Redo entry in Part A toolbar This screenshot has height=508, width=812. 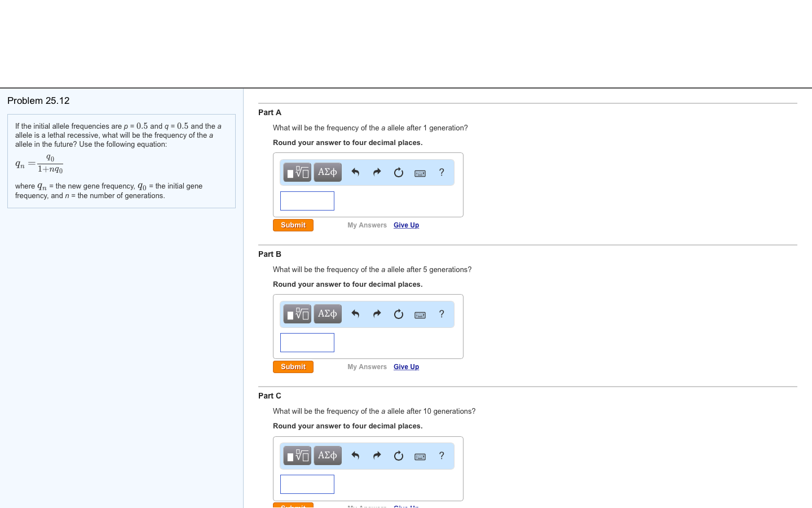pyautogui.click(x=377, y=172)
